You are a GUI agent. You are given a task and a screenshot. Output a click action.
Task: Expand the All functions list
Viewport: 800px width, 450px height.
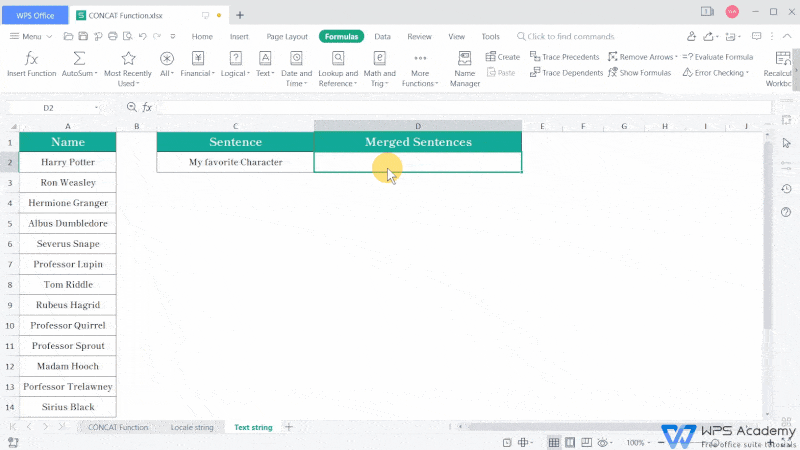tap(167, 64)
